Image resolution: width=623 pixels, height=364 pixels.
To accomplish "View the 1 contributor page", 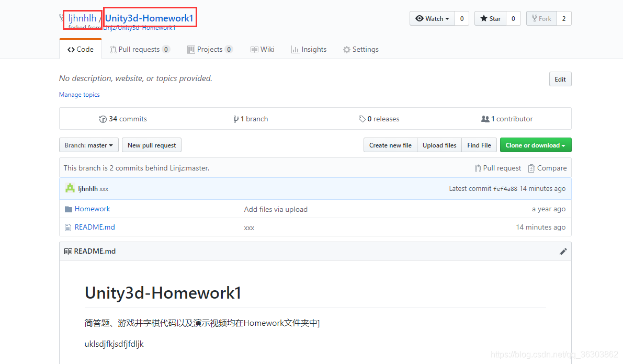I will click(507, 119).
